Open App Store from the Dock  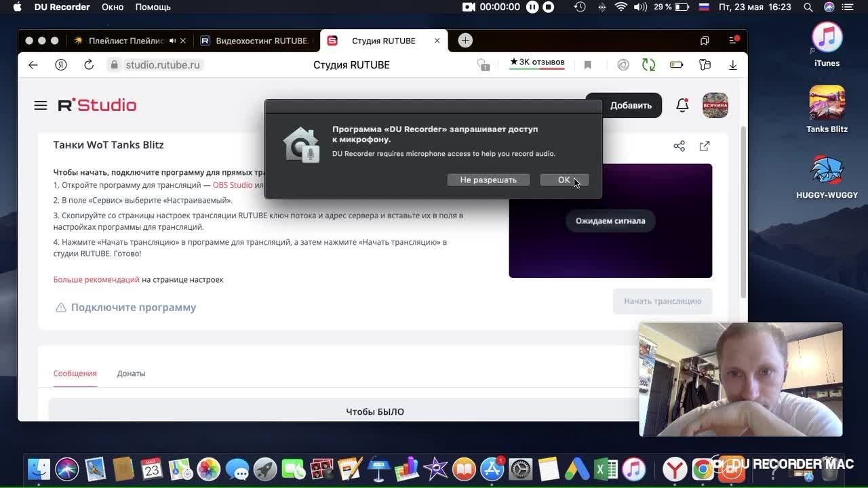tap(492, 469)
